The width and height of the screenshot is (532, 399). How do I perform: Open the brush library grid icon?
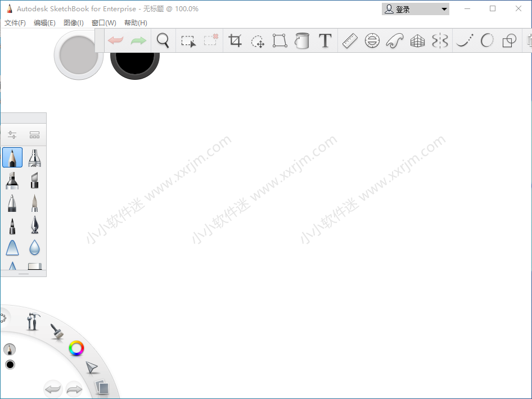(35, 135)
